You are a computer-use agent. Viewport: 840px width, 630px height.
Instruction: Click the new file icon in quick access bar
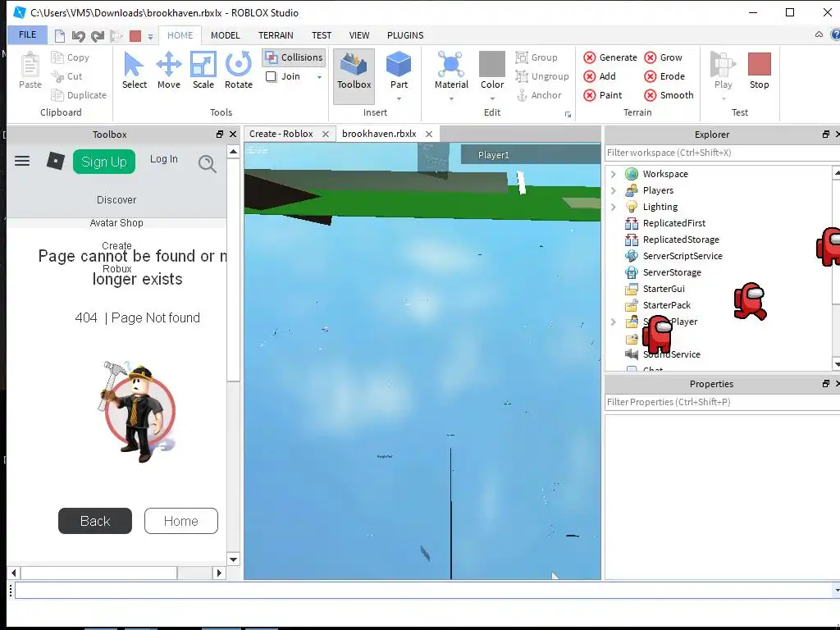(x=60, y=36)
